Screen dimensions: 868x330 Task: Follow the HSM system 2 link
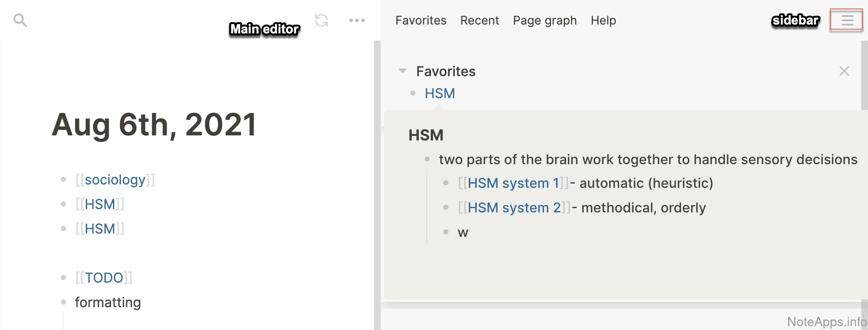click(514, 208)
